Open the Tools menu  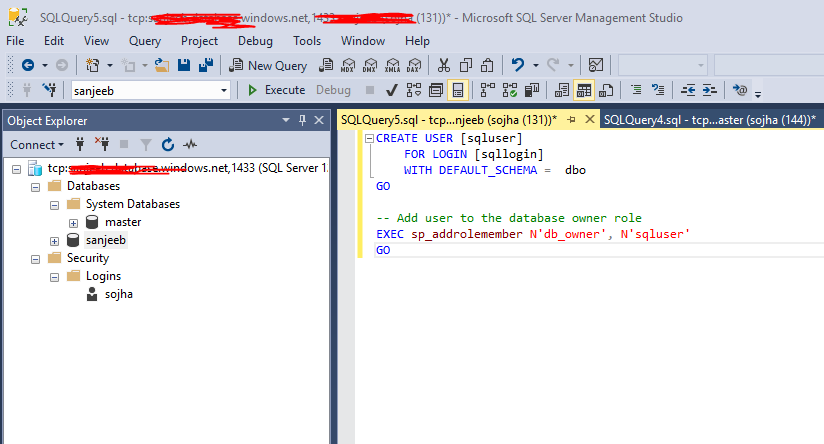point(307,40)
